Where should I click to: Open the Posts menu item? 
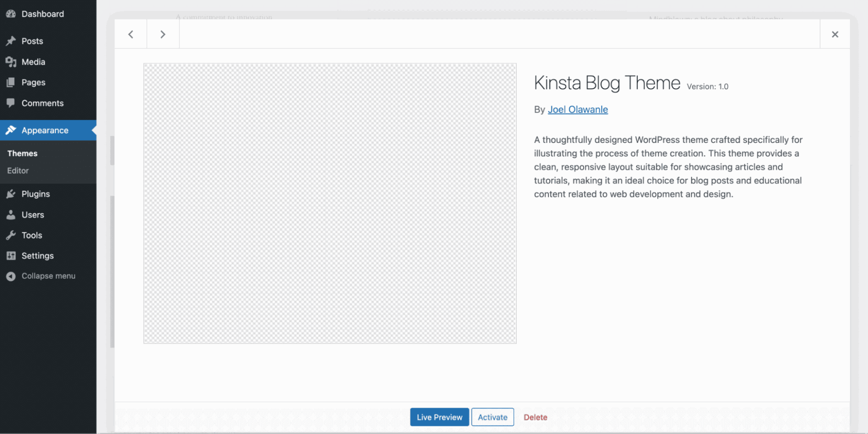48,41
